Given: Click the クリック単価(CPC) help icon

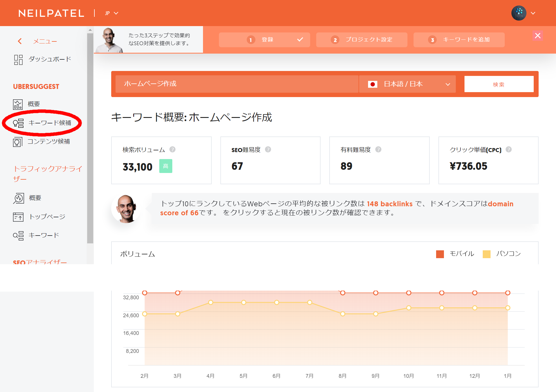Looking at the screenshot, I should tap(509, 149).
